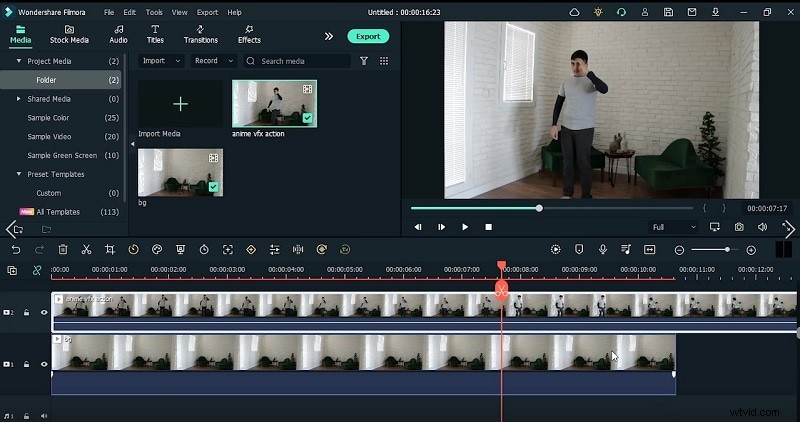Step back one frame in preview
This screenshot has height=422, width=800.
click(x=418, y=227)
